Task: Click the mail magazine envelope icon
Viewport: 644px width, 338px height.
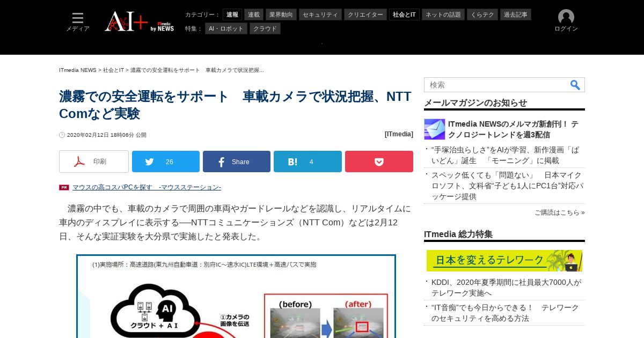Action: (x=435, y=129)
